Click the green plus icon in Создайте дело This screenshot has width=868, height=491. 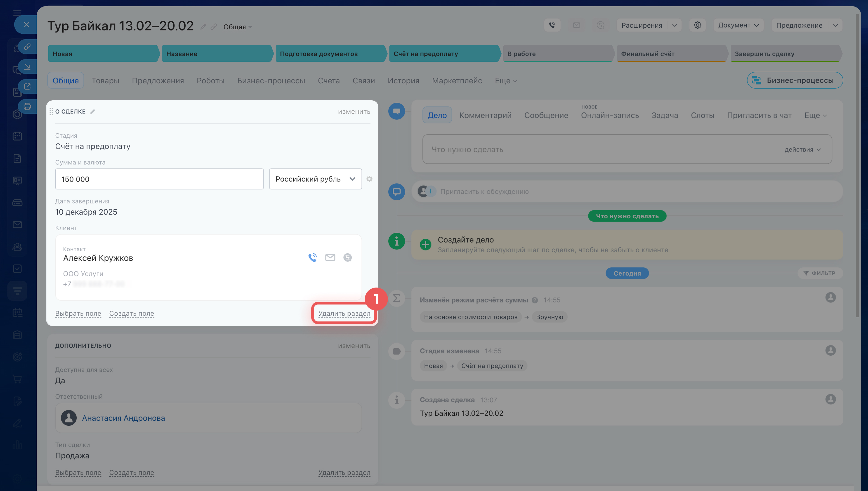click(x=425, y=245)
